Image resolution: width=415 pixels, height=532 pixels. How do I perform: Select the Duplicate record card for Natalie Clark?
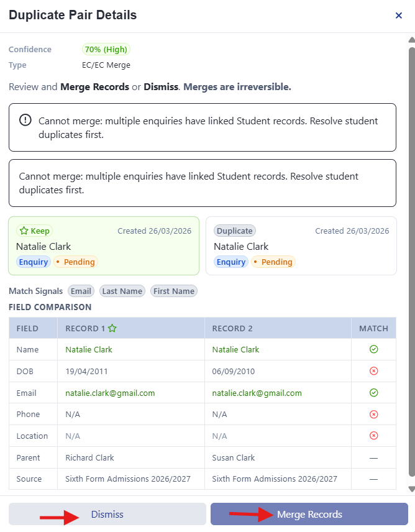(x=301, y=245)
